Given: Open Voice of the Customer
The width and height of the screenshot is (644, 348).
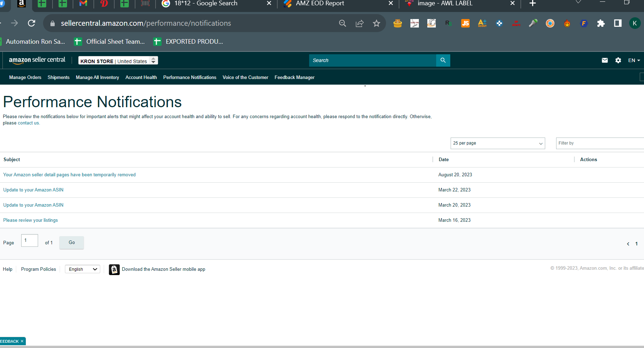Looking at the screenshot, I should tap(246, 78).
